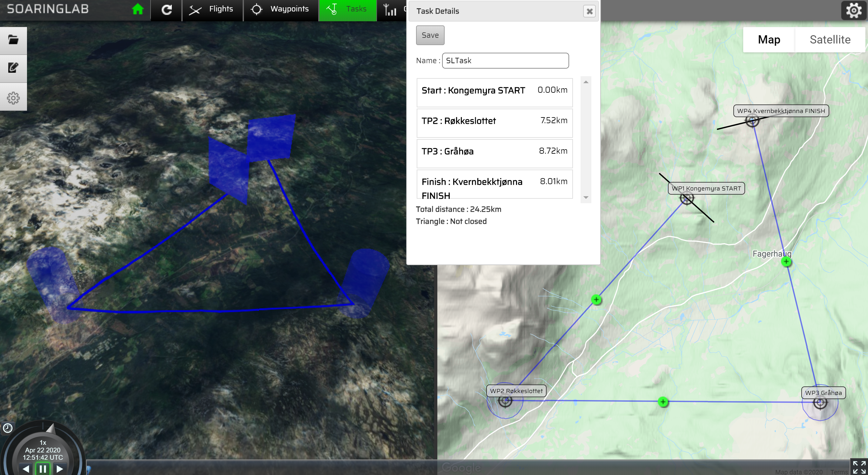Open the Waypoints menu
The width and height of the screenshot is (868, 475).
pos(280,10)
